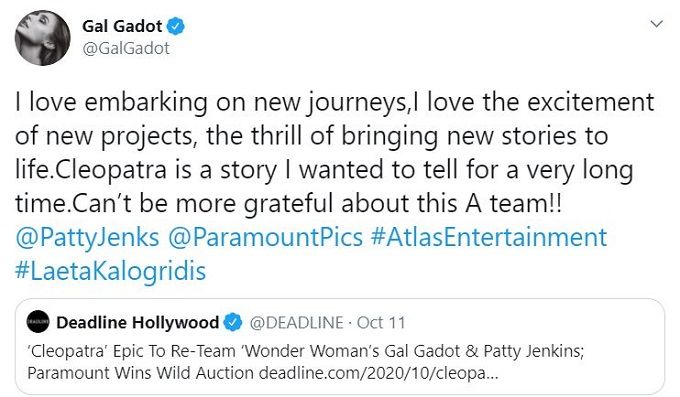Open the @ParamountPics mention
The image size is (680, 397).
(265, 237)
